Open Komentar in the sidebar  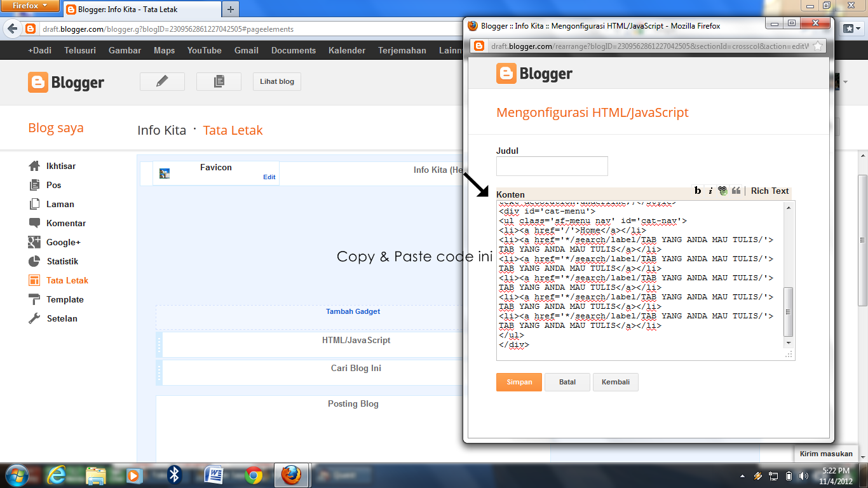(66, 223)
